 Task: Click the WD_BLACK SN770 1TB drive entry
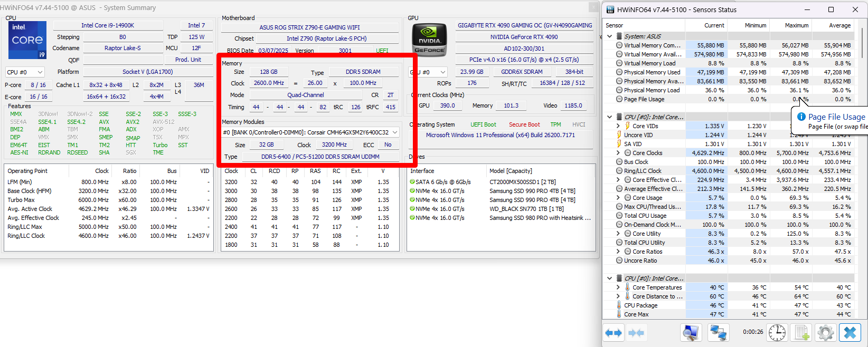point(526,209)
